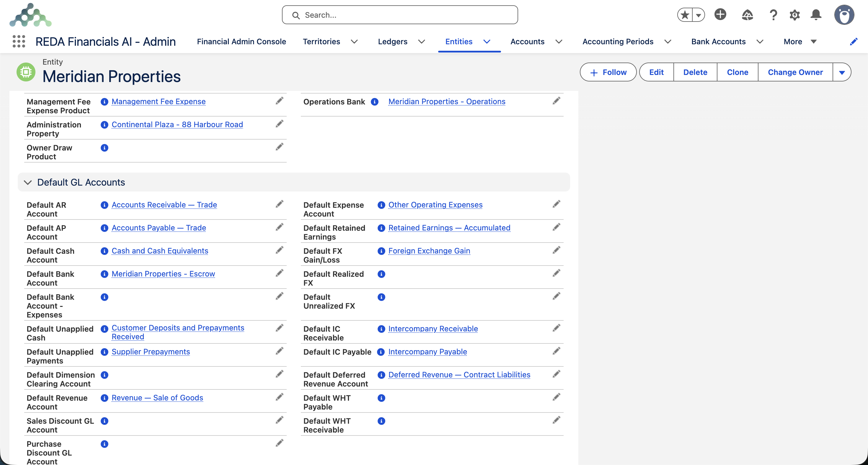The height and width of the screenshot is (465, 868).
Task: Click the Follow button
Action: (x=608, y=72)
